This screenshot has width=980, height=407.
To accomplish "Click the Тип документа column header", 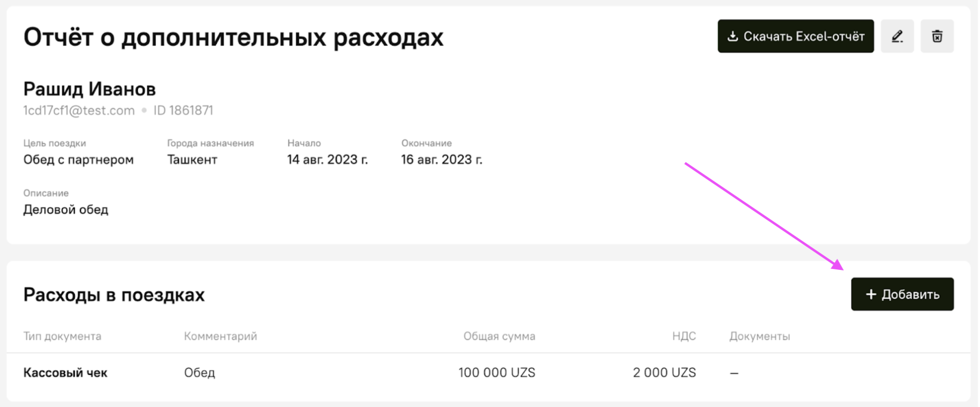I will (62, 336).
